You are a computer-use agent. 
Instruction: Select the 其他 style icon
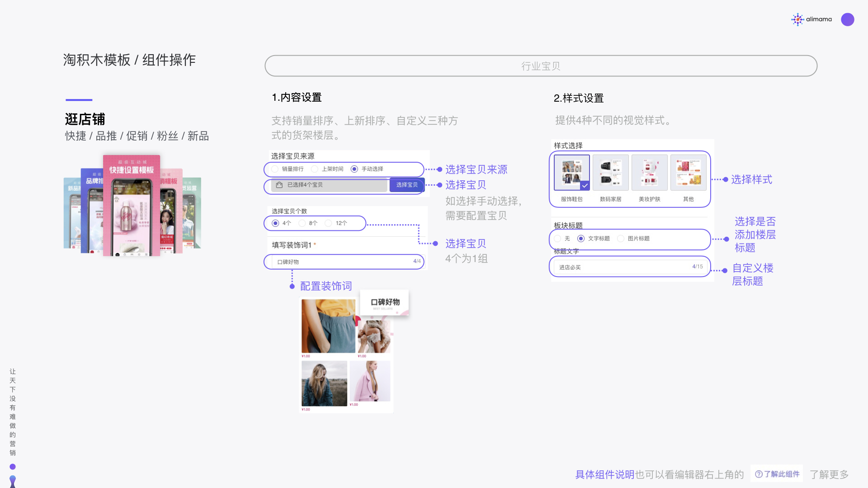point(689,172)
